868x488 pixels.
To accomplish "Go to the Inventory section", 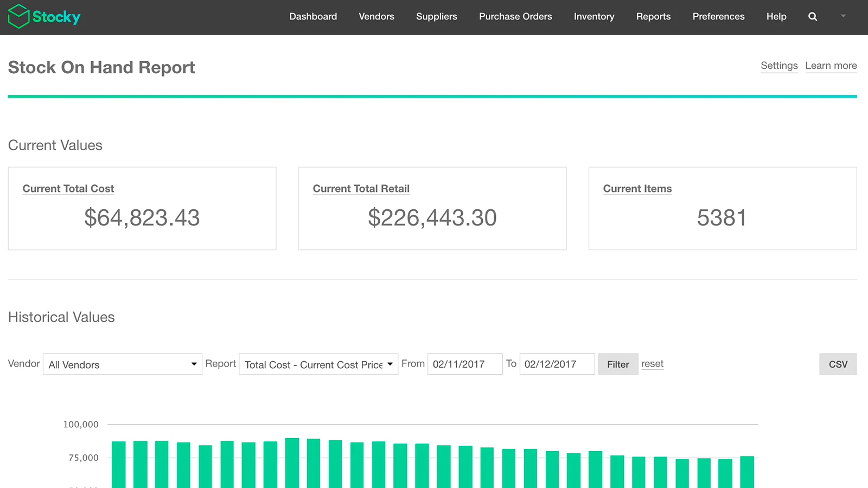I will pos(594,17).
